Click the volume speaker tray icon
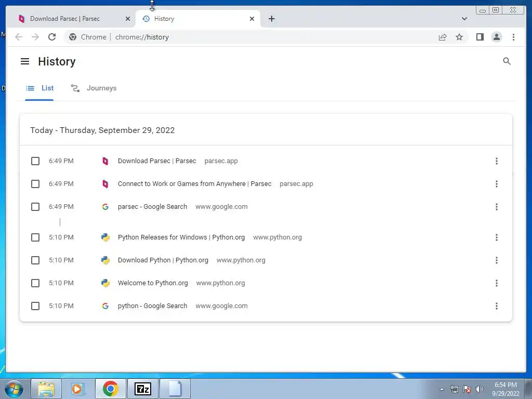The image size is (532, 399). click(479, 389)
